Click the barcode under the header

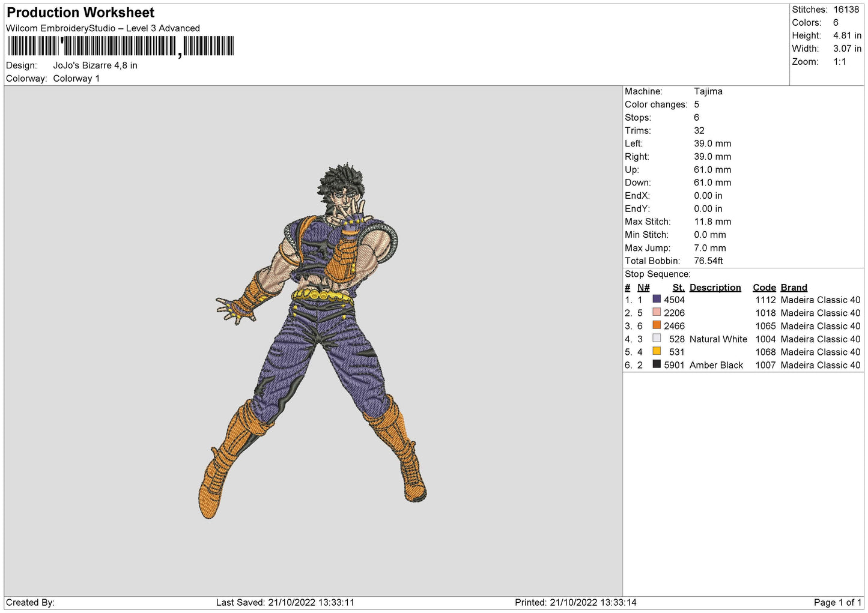[x=120, y=46]
